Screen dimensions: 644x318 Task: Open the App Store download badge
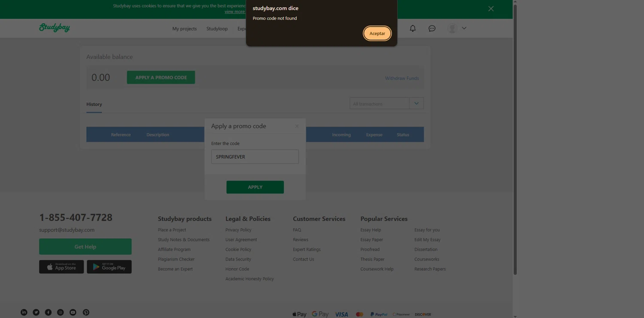(61, 267)
